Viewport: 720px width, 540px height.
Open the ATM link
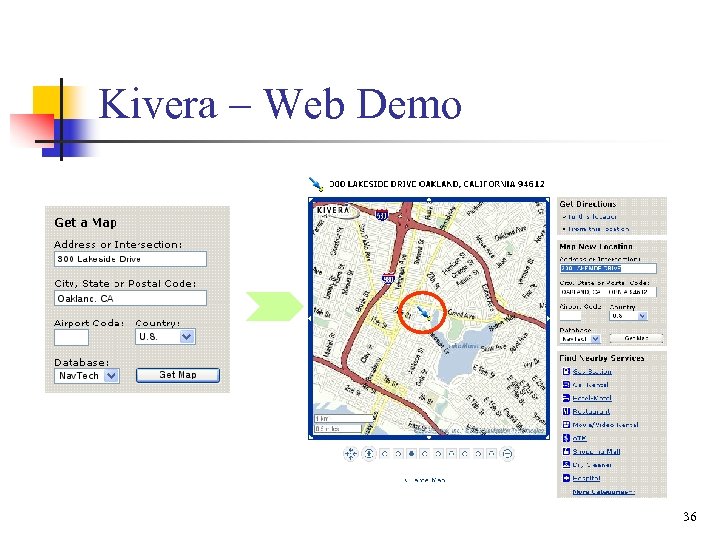(x=579, y=438)
